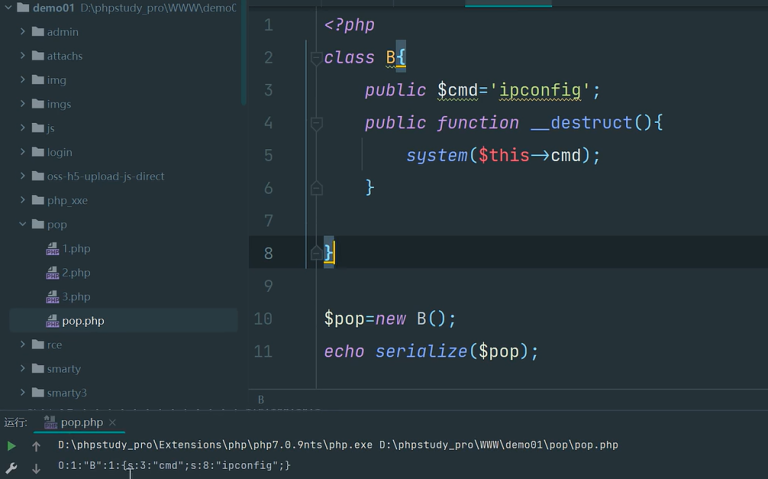Click the smarty folder icon
This screenshot has width=768, height=479.
(x=38, y=369)
